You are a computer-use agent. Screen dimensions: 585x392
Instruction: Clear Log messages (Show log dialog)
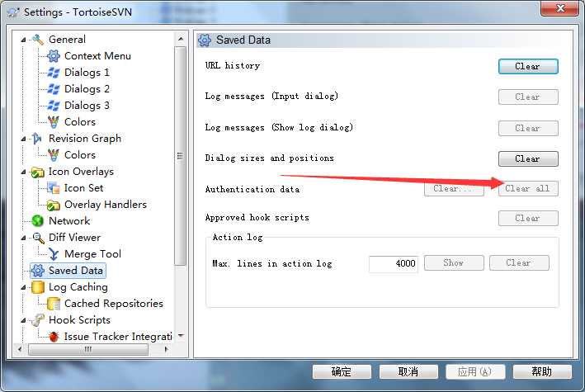(x=528, y=129)
